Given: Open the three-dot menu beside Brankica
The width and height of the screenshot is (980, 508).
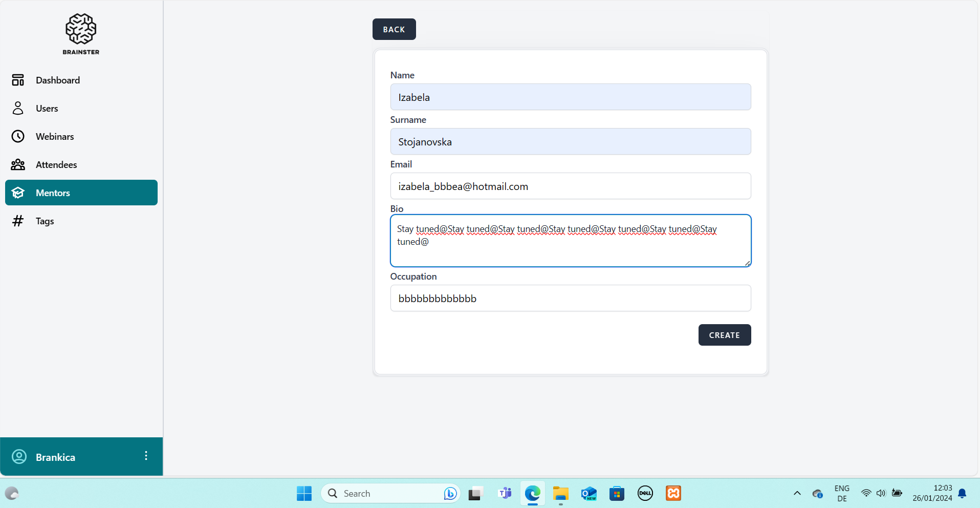Looking at the screenshot, I should coord(146,456).
